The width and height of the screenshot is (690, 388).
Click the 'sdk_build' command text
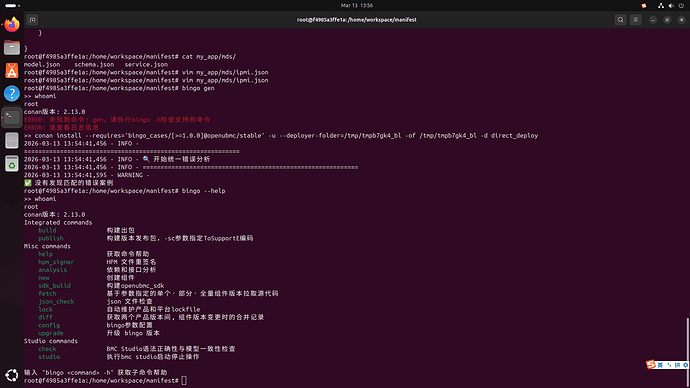54,286
